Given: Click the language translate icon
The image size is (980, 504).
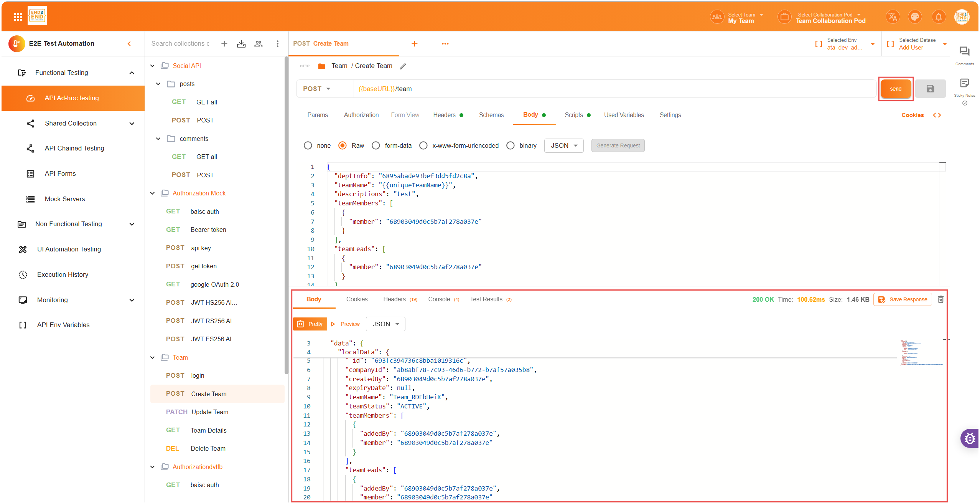Looking at the screenshot, I should [892, 17].
